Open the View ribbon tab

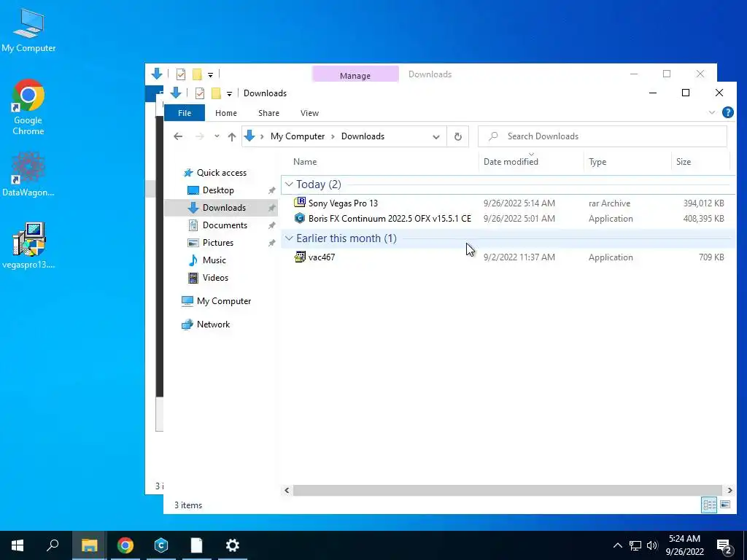coord(309,113)
